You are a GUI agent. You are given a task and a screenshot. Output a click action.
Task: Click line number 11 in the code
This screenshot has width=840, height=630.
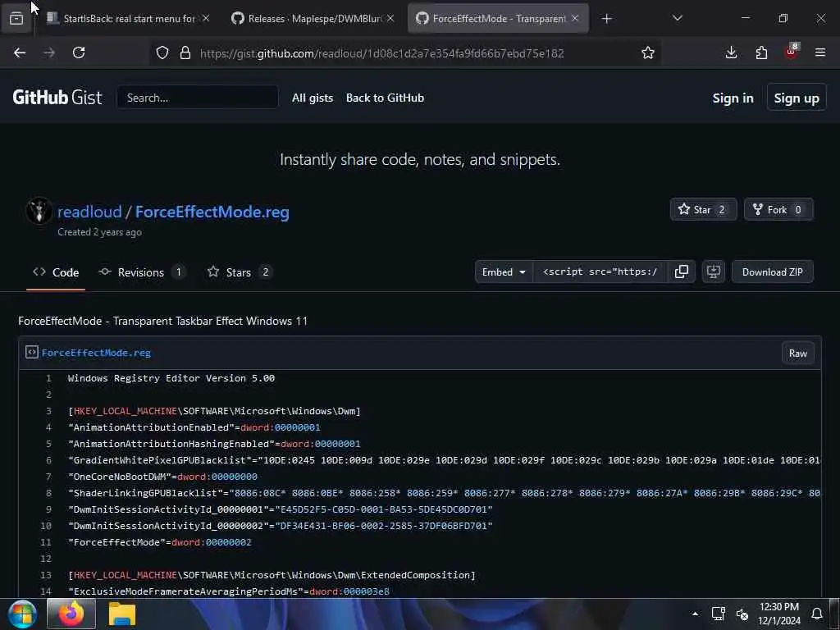pyautogui.click(x=46, y=542)
